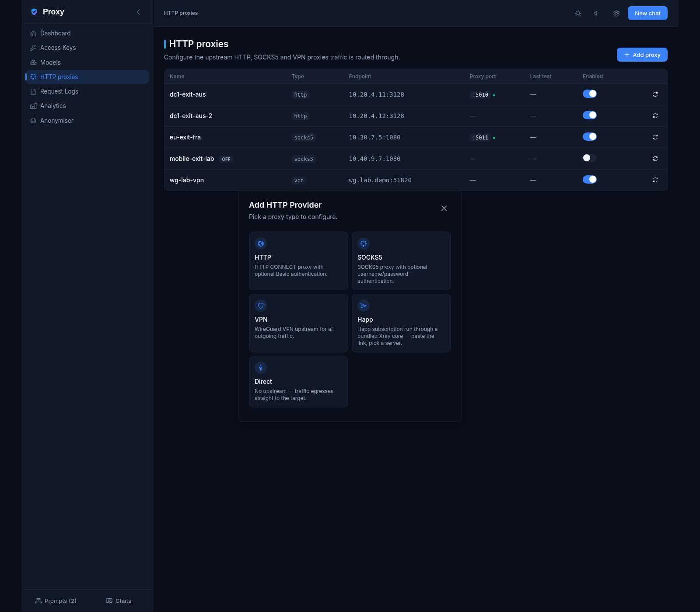Open Chats at sidebar bottom
The height and width of the screenshot is (612, 700).
[x=119, y=601]
